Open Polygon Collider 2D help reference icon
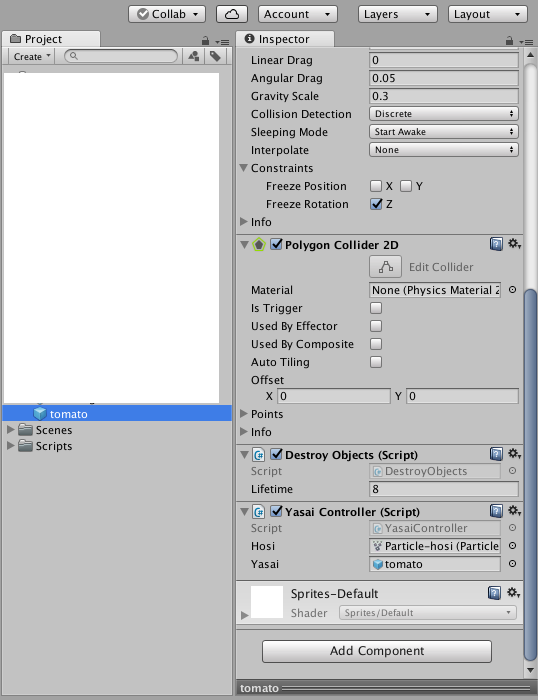The width and height of the screenshot is (538, 700). [496, 244]
